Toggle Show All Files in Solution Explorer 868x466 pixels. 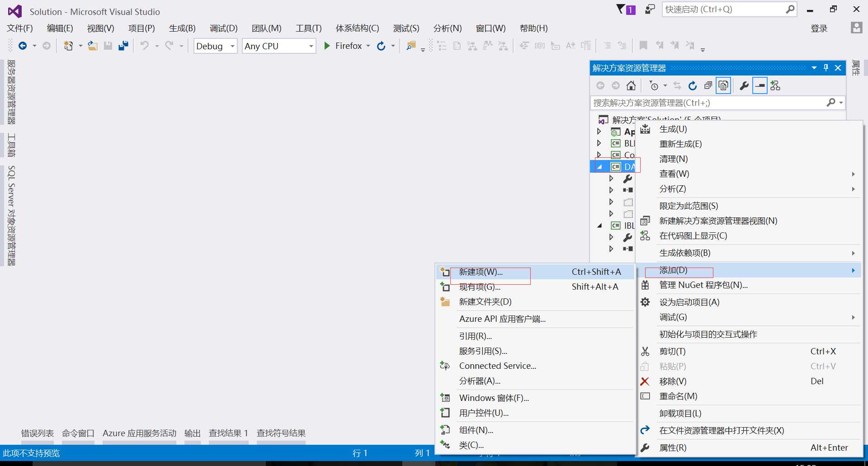click(x=723, y=85)
